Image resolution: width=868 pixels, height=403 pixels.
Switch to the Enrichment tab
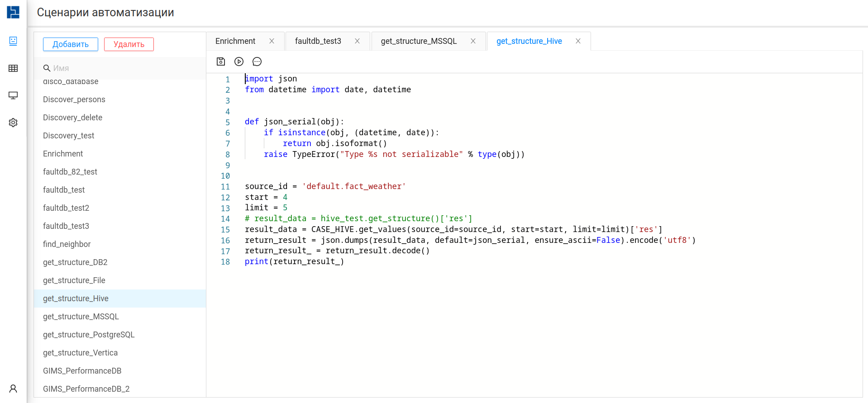(x=235, y=41)
